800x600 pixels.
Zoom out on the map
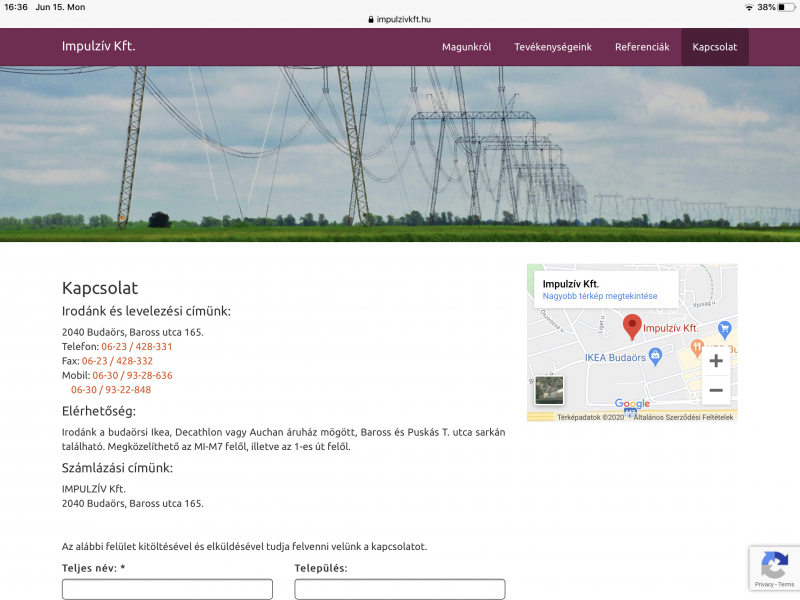(715, 390)
